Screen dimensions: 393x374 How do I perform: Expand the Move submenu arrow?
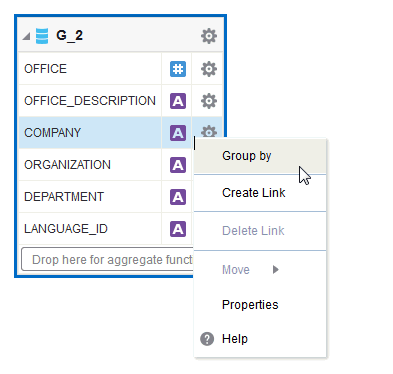275,269
